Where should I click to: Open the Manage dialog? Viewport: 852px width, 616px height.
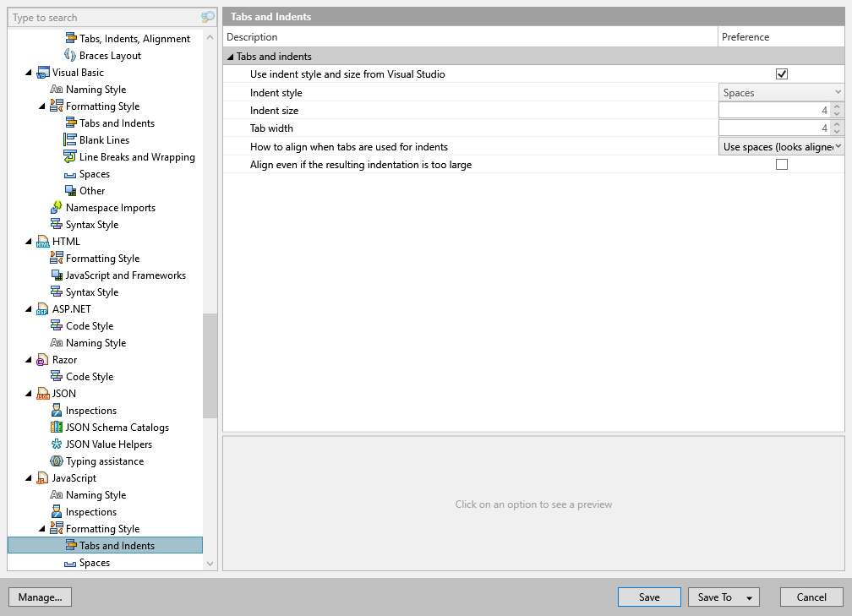click(x=40, y=597)
